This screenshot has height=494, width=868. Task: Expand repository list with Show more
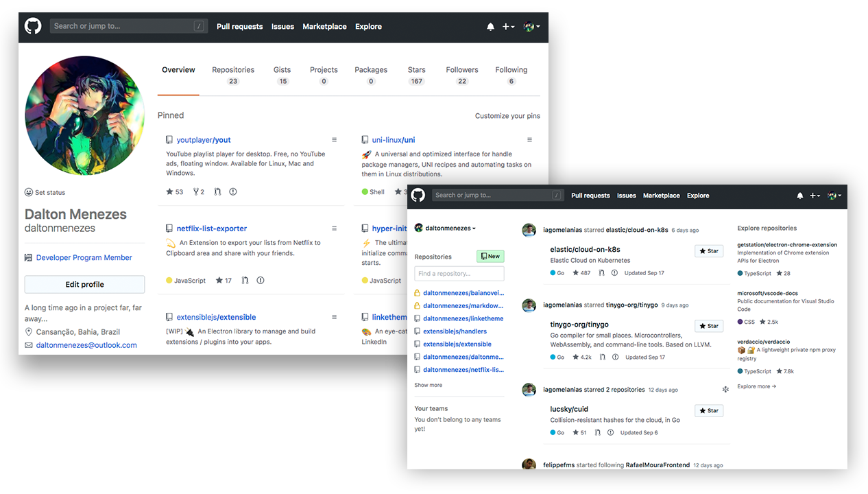(x=428, y=385)
